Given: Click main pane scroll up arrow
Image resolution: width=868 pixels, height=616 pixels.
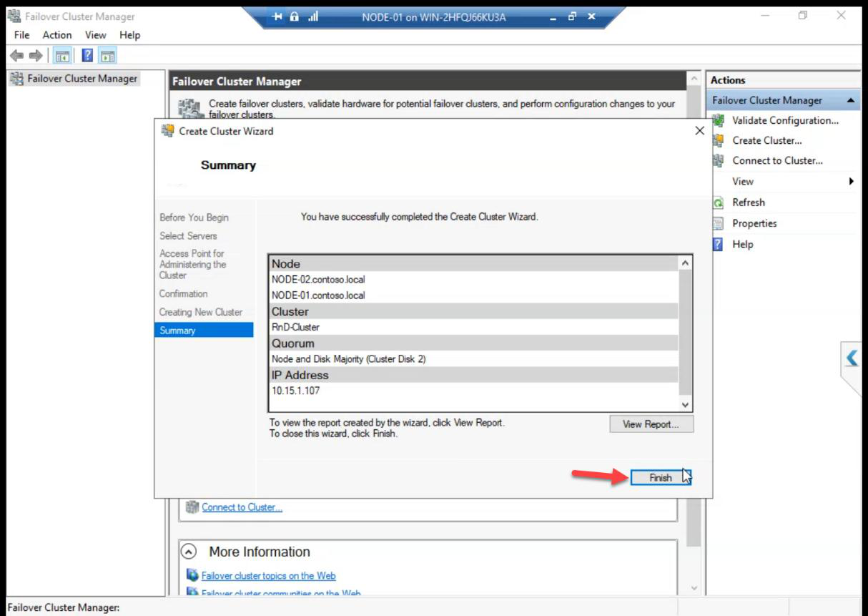Looking at the screenshot, I should click(x=693, y=79).
